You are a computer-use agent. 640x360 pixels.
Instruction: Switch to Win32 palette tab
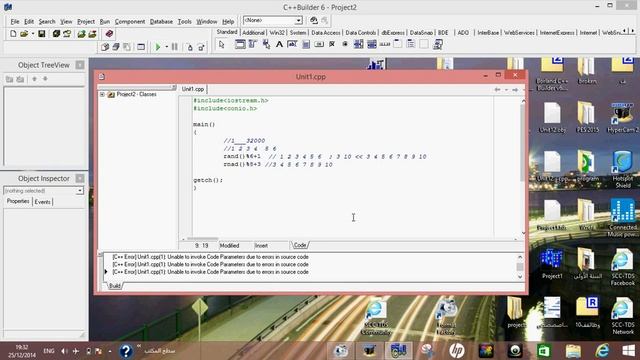[x=277, y=33]
